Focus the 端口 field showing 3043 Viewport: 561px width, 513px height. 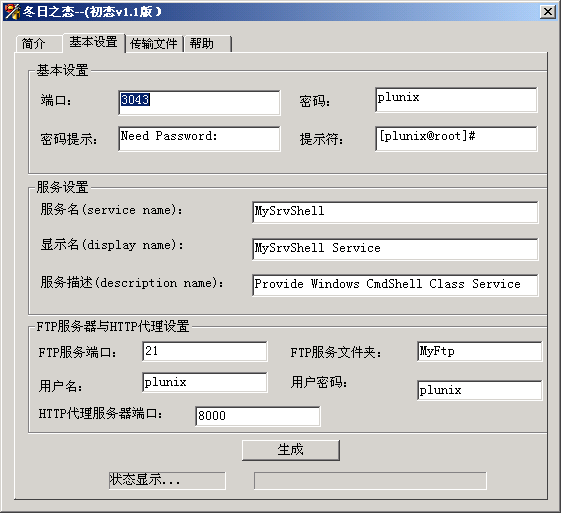point(199,103)
